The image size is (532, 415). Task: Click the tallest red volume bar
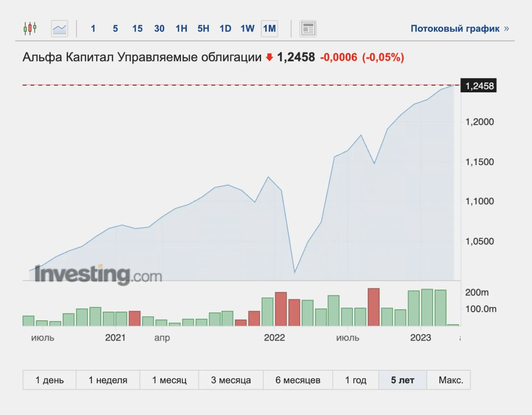coord(374,307)
